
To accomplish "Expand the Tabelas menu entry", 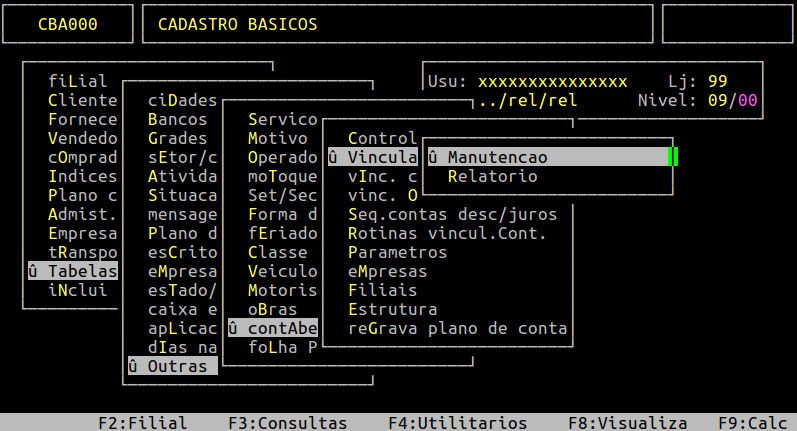I will (72, 271).
